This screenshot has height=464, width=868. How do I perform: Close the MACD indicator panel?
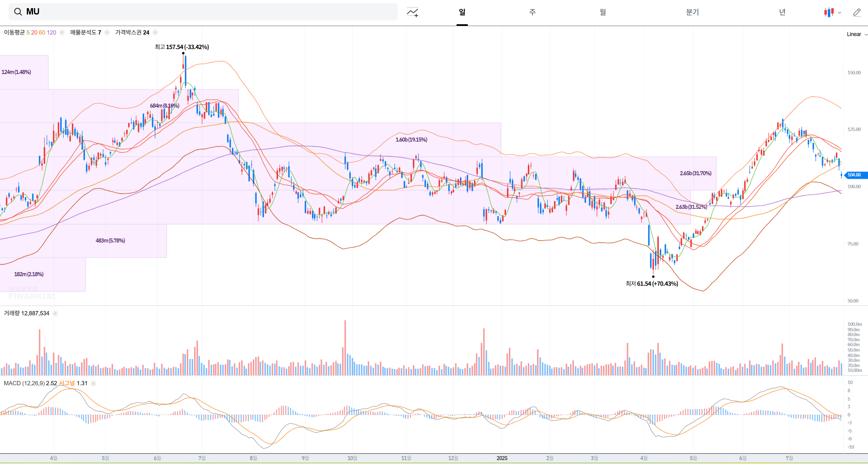[x=93, y=383]
